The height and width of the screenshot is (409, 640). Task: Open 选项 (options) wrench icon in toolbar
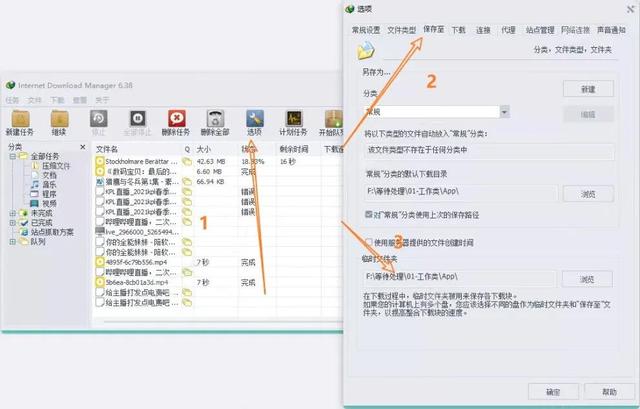pyautogui.click(x=255, y=119)
